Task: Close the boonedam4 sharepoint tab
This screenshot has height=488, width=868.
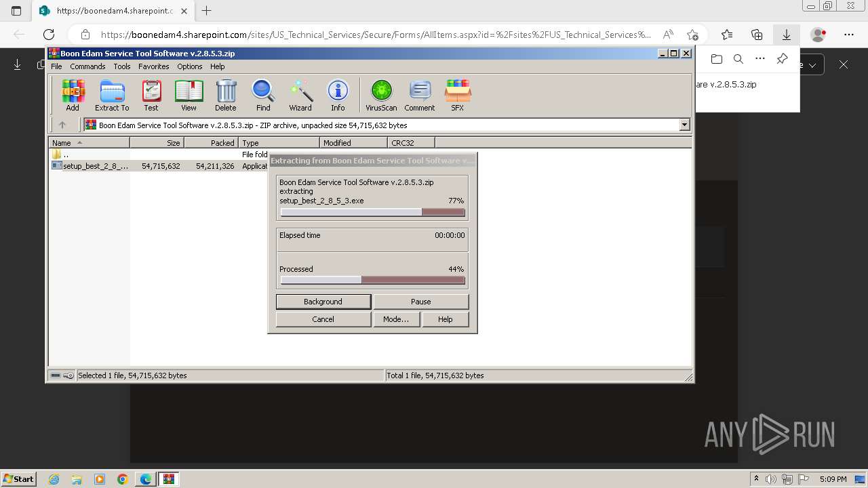Action: 184,11
